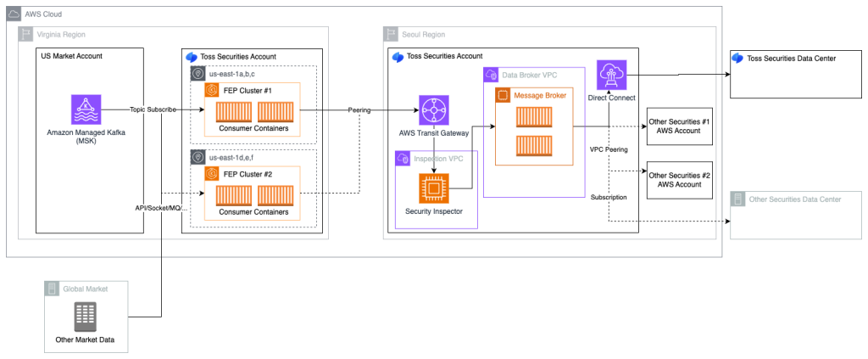Image resolution: width=868 pixels, height=359 pixels.
Task: Click the Seoul Region flag icon
Action: (391, 34)
